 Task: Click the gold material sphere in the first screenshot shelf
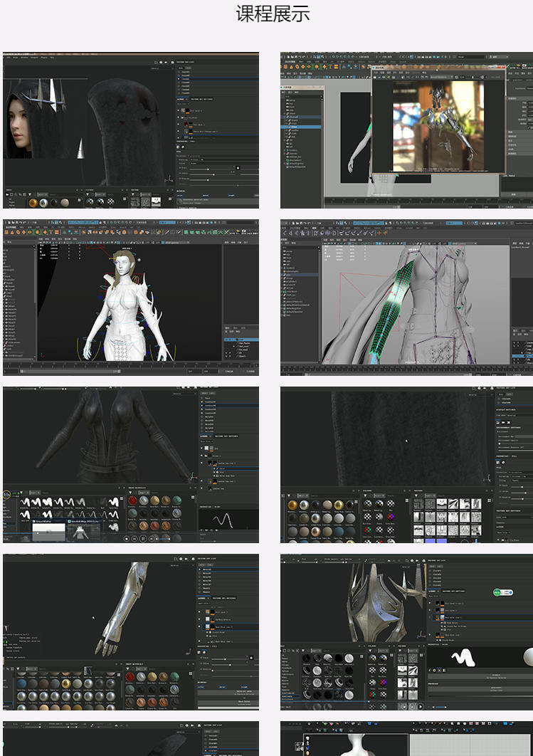(x=33, y=203)
